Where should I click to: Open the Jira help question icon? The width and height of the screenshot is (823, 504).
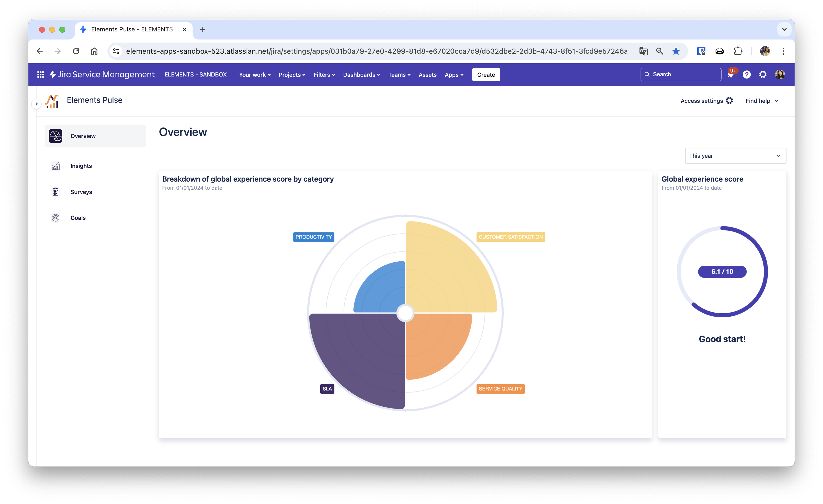coord(746,74)
